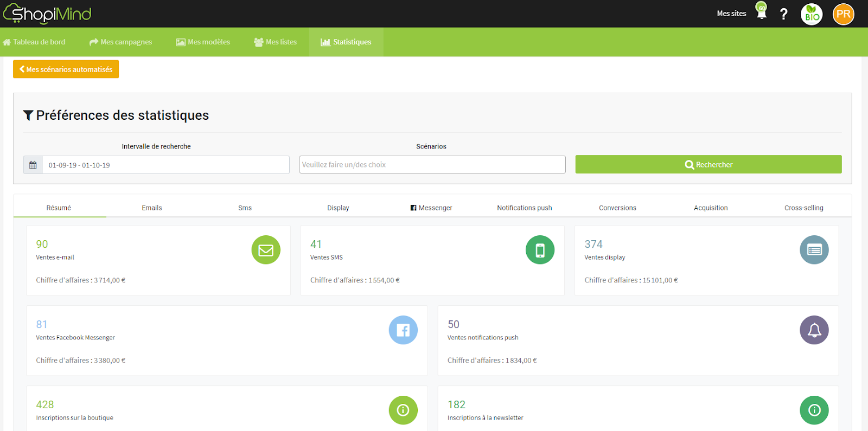Click the Ventes Facebook Messenger label

pyautogui.click(x=75, y=338)
